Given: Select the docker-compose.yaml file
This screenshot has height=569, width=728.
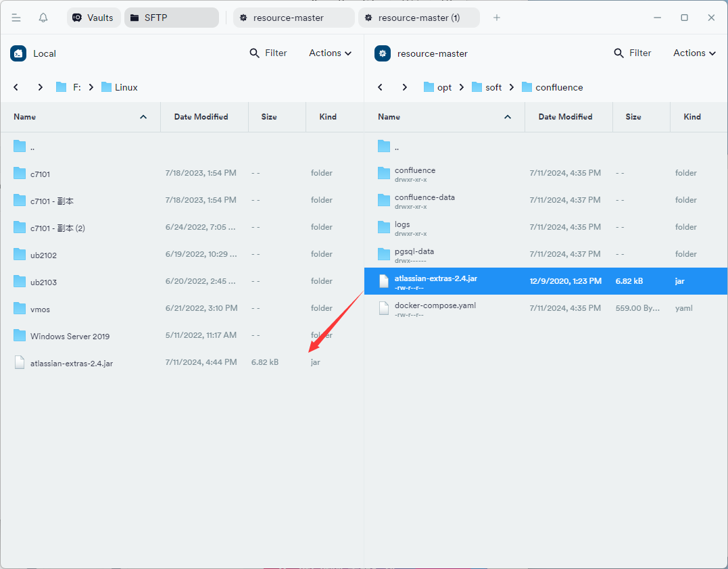Looking at the screenshot, I should (546, 308).
